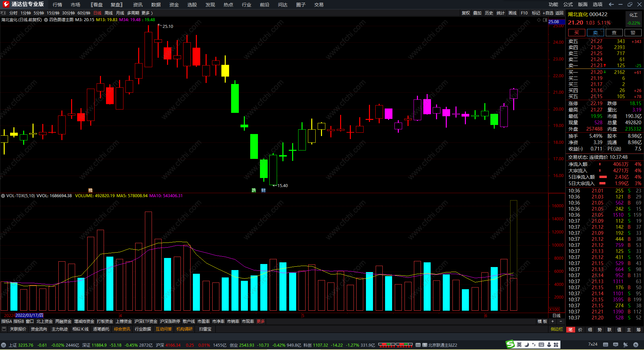The height and width of the screenshot is (350, 644).
Task: Click the diamond marker icon above chart
Action: pos(539,20)
